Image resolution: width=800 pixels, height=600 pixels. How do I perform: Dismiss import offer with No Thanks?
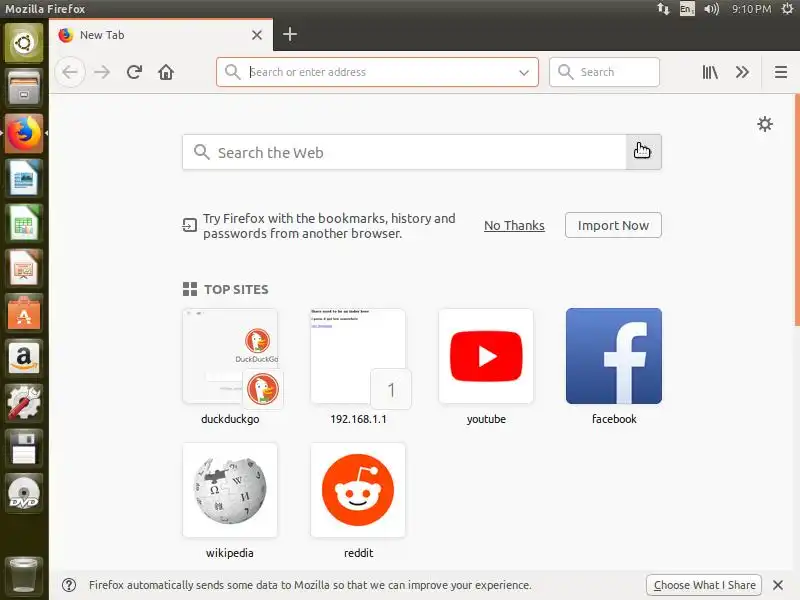(514, 226)
